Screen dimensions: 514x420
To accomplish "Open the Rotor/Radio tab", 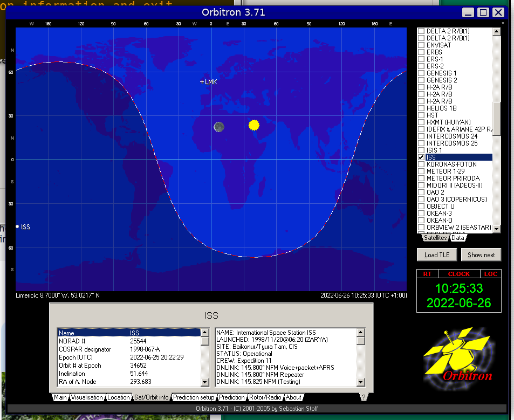I will tap(265, 397).
